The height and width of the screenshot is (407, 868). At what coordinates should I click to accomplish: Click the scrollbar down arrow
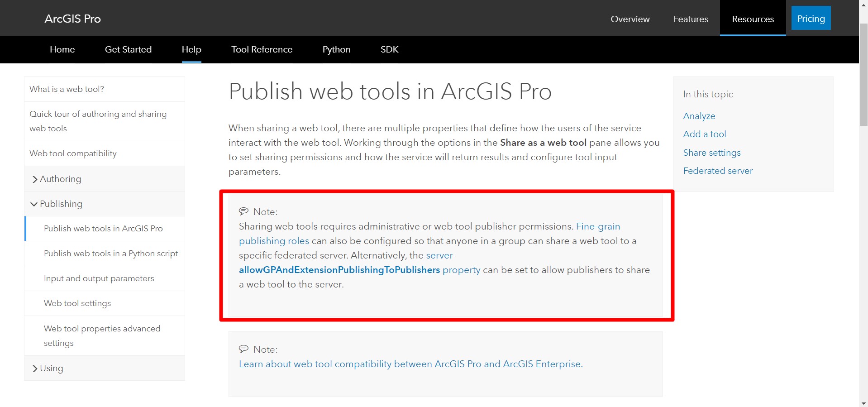tap(863, 403)
